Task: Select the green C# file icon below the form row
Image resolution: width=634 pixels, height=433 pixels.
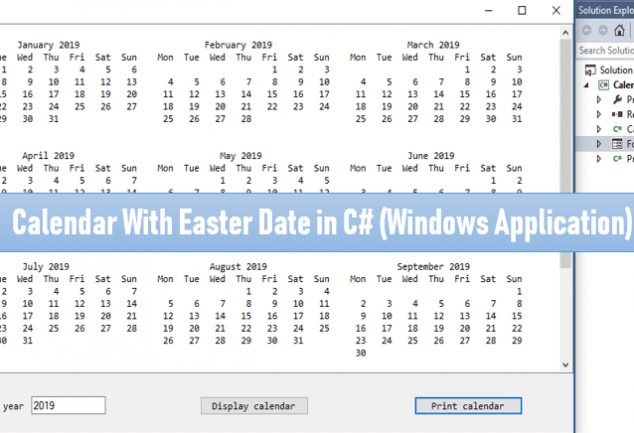Action: [617, 158]
